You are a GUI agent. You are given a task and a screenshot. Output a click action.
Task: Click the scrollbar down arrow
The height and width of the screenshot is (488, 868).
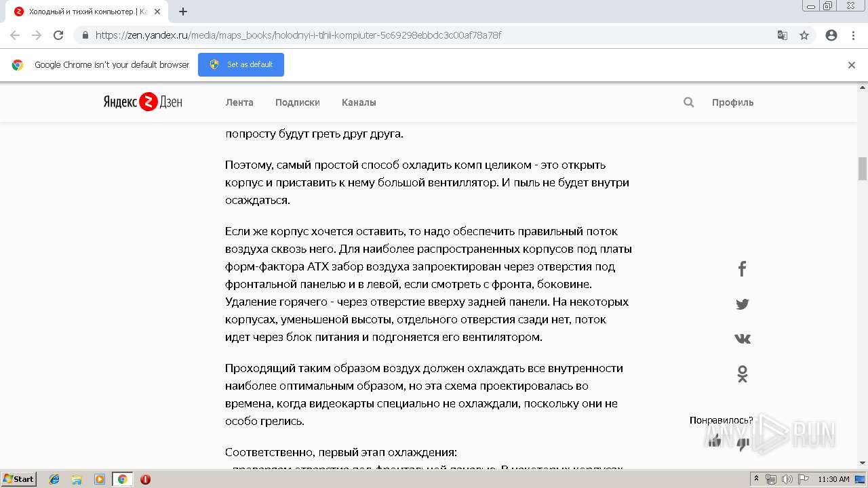(863, 464)
